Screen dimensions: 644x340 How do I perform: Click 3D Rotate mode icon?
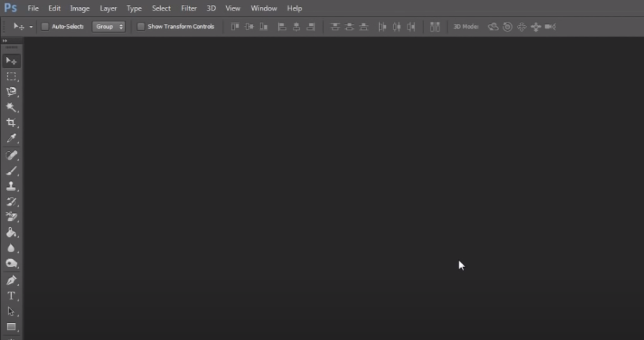(x=493, y=27)
